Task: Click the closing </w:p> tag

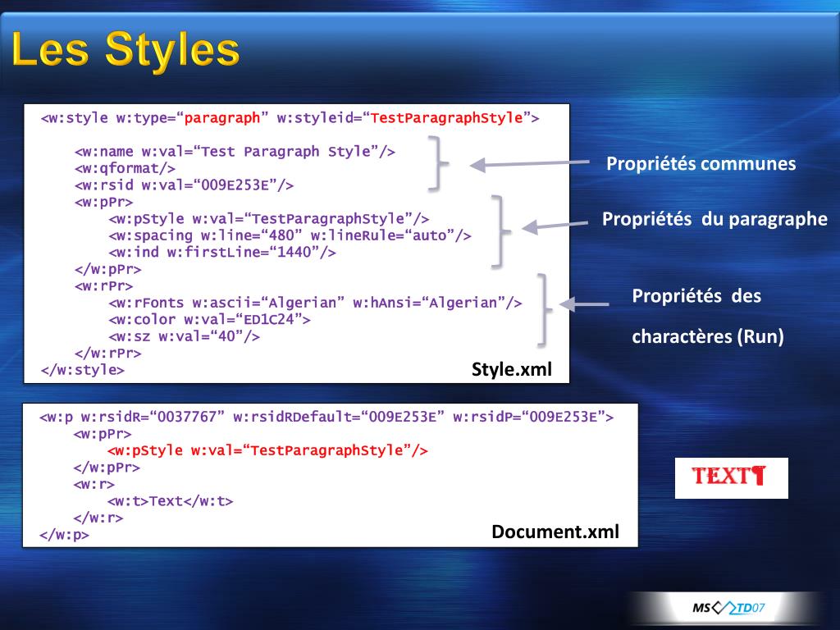Action: [64, 535]
